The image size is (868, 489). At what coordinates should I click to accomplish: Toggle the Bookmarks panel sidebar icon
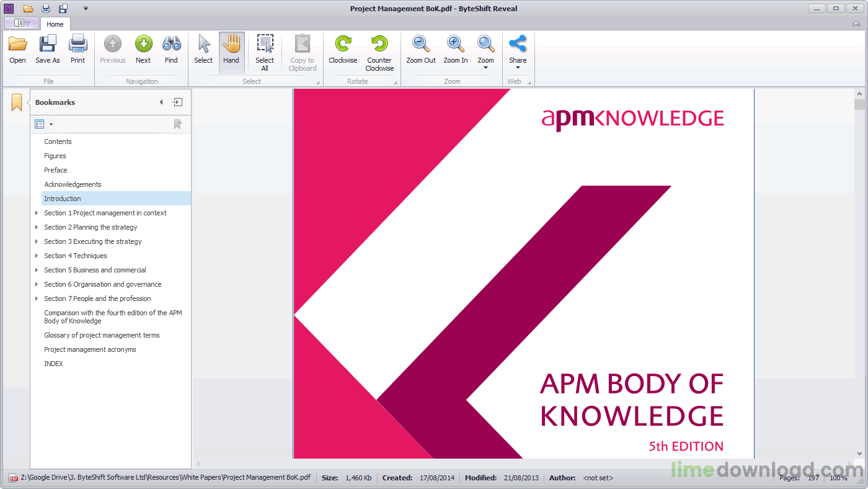tap(17, 102)
